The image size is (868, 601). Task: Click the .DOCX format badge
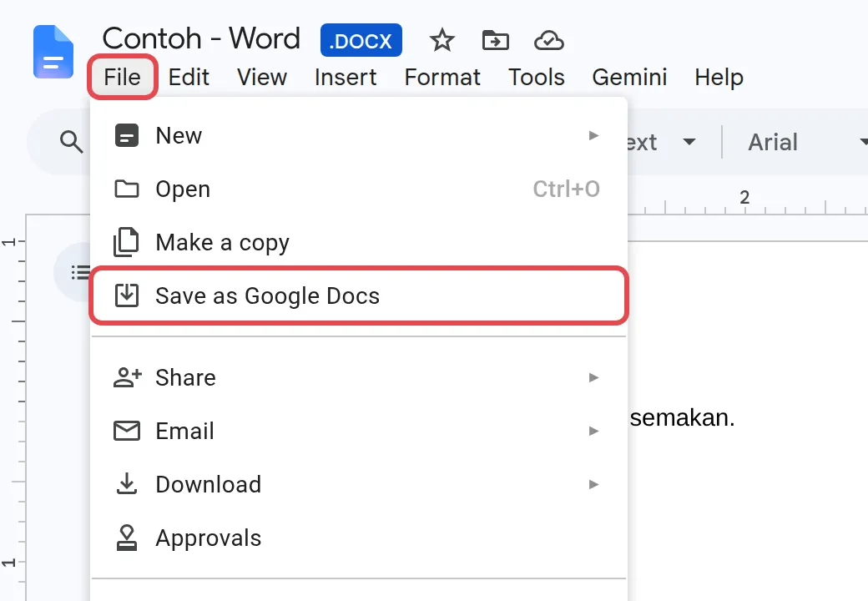coord(361,40)
